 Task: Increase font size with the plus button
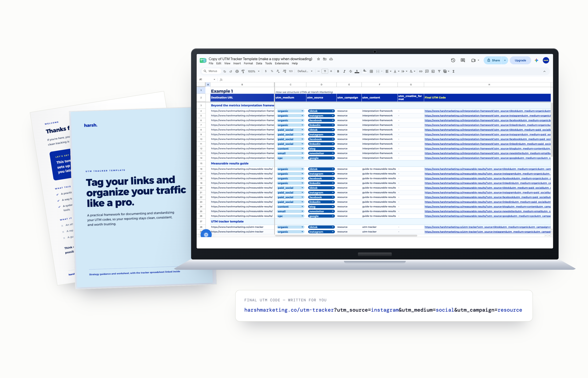331,71
